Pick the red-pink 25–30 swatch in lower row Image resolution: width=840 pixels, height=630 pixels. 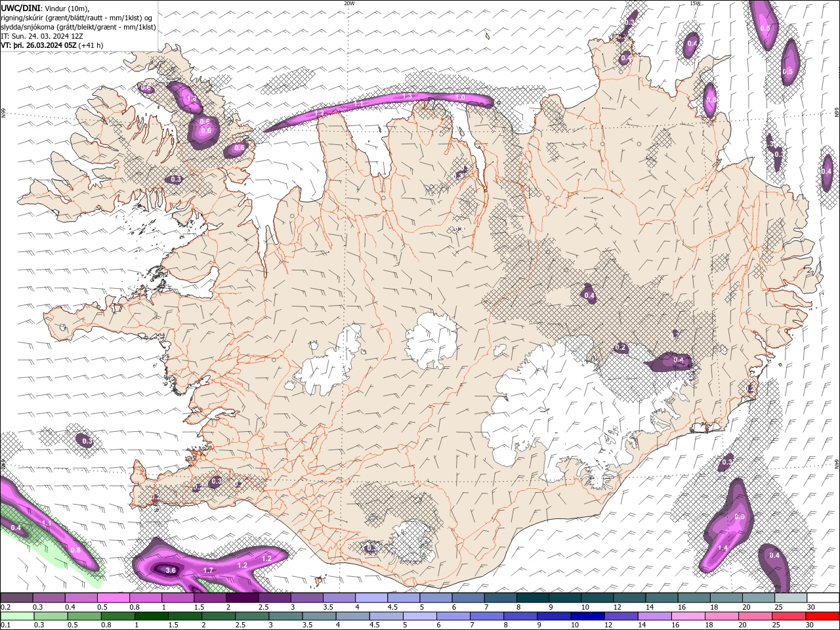[x=788, y=616]
